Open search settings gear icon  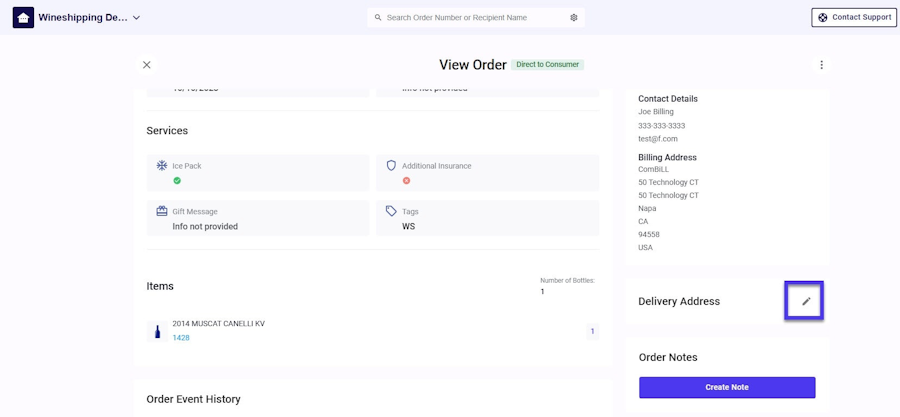(x=574, y=18)
